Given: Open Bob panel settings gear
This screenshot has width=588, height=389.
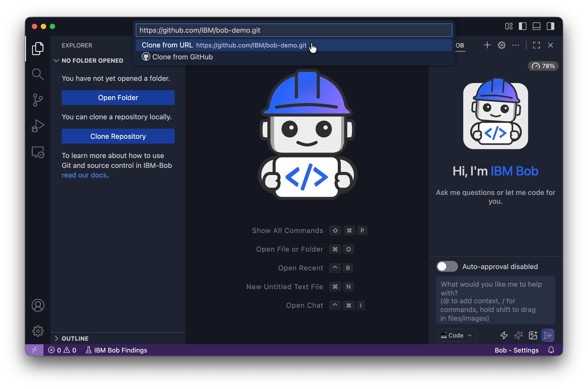Looking at the screenshot, I should 501,45.
